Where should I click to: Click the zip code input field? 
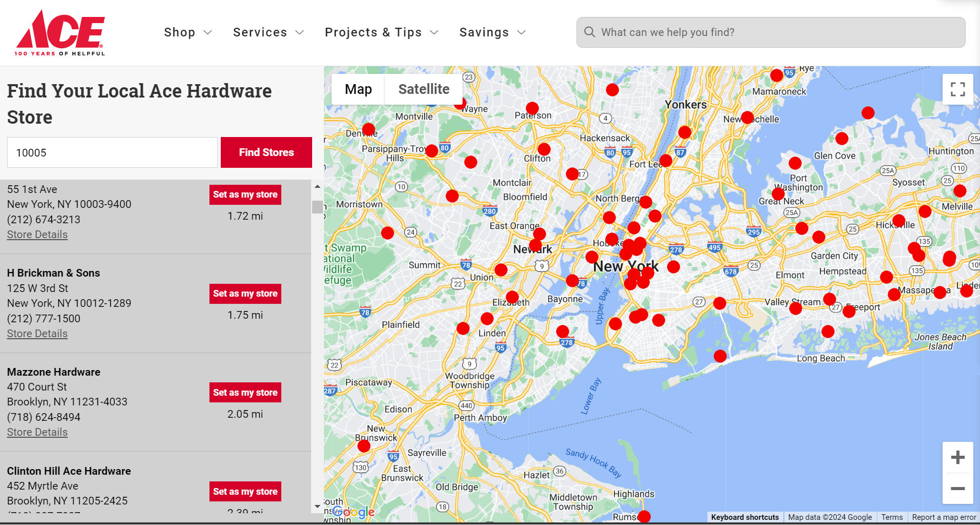[x=112, y=152]
